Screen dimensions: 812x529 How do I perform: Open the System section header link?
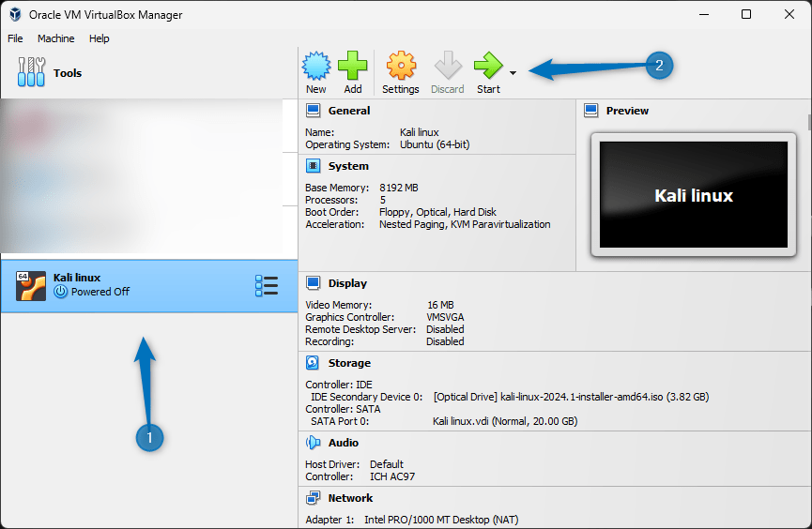point(348,166)
